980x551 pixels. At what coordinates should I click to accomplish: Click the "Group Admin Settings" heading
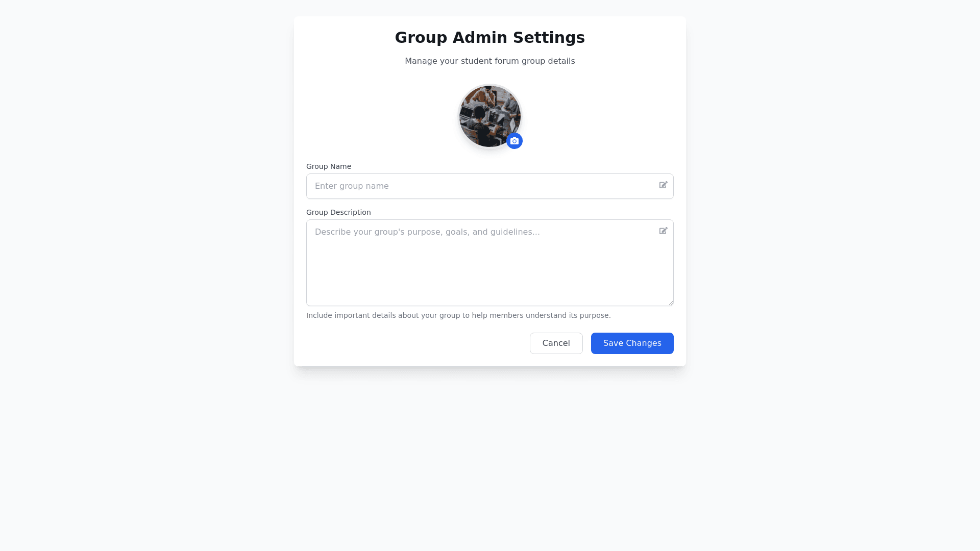[x=489, y=38]
